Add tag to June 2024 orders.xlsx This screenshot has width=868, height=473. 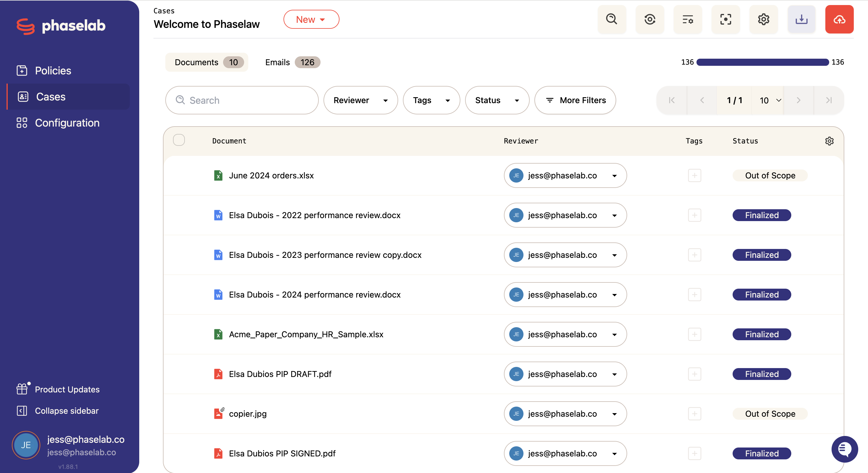(x=694, y=175)
